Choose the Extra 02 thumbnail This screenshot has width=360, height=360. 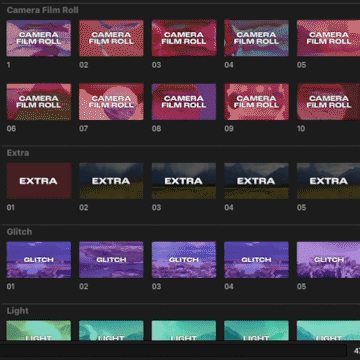111,181
